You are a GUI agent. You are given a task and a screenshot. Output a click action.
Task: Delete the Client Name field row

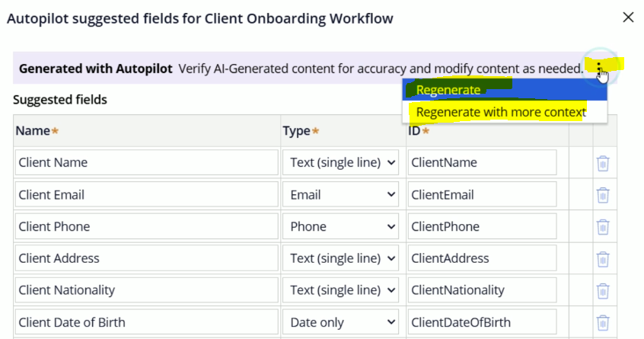coord(602,163)
